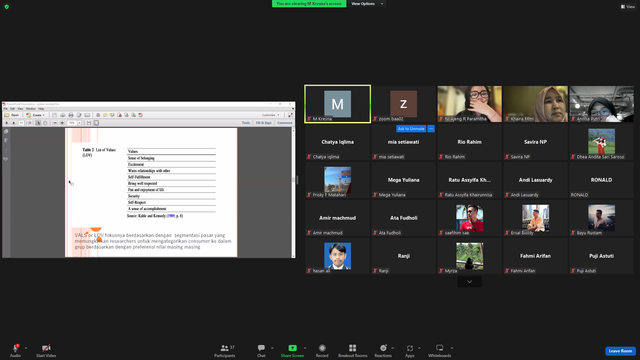Open the three-dot menu on mia setiawati tile
This screenshot has width=640, height=360.
tap(431, 129)
